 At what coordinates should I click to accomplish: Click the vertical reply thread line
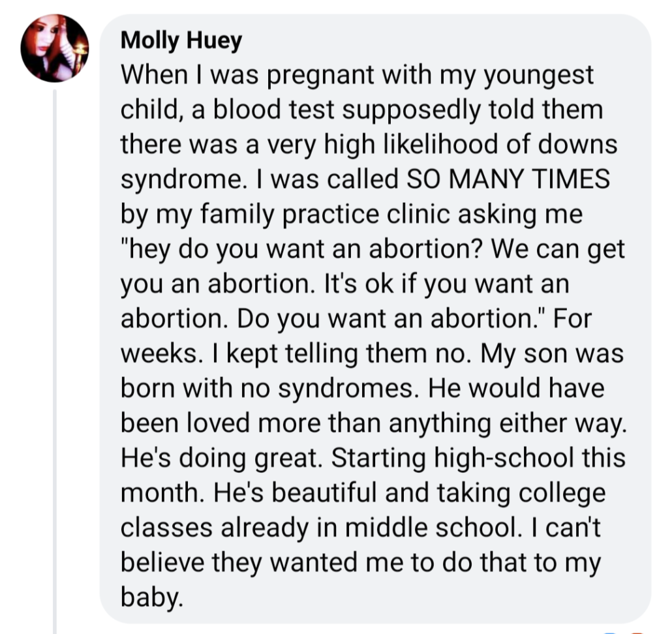click(55, 359)
